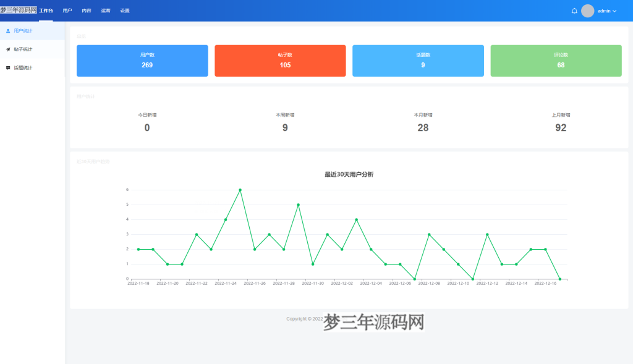
Task: Open the 运营 menu in the navbar
Action: pyautogui.click(x=106, y=10)
